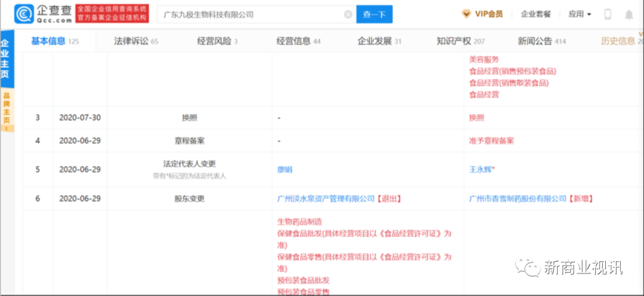Open 企业套餐 link
This screenshot has height=296, width=644.
(535, 14)
